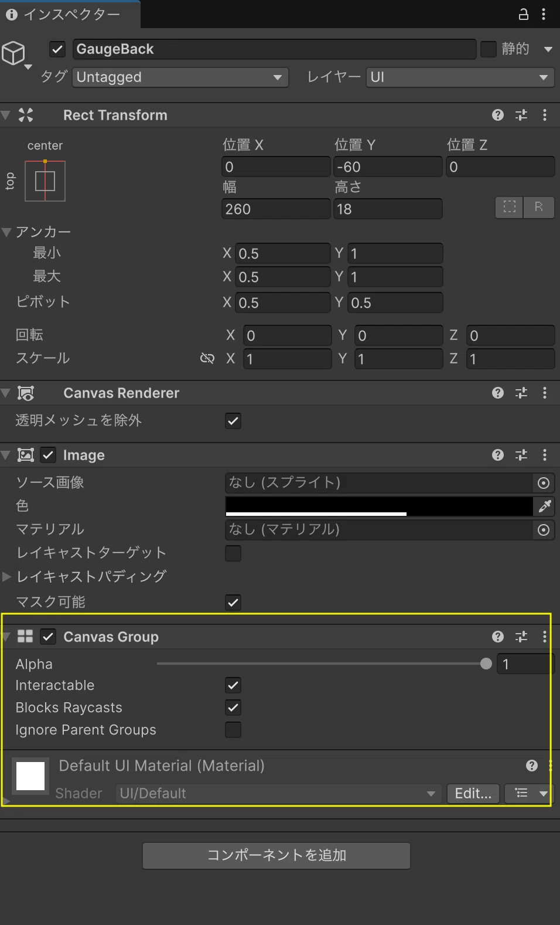Toggle the 静的 static checkbox
This screenshot has height=925, width=560.
pyautogui.click(x=488, y=49)
